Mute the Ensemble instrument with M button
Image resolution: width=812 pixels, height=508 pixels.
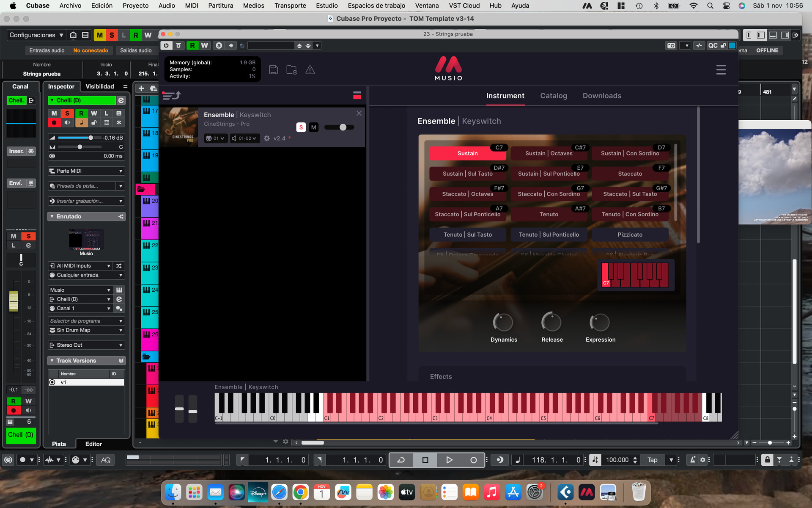pos(313,127)
